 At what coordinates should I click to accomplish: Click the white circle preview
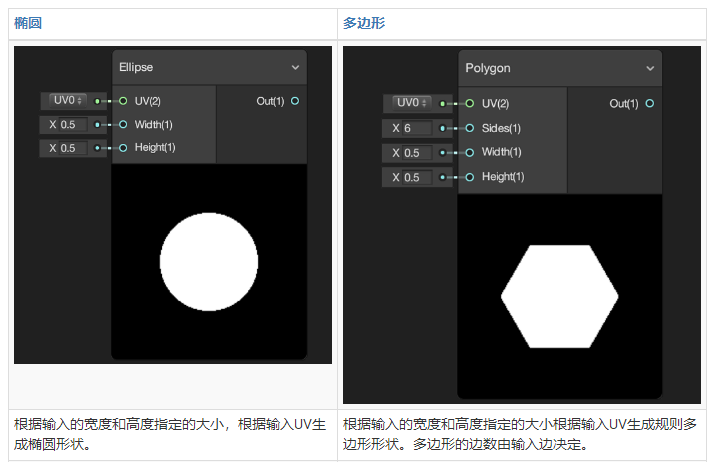(209, 262)
